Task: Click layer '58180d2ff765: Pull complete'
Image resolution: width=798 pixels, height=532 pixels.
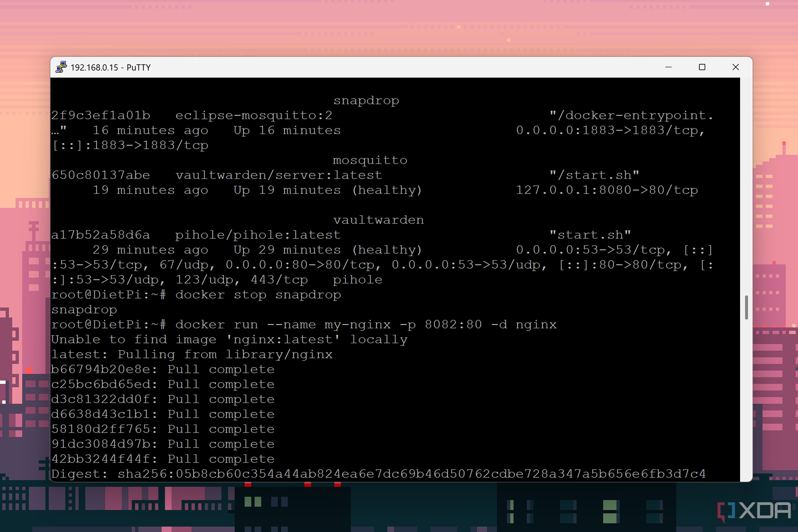Action: click(x=163, y=429)
